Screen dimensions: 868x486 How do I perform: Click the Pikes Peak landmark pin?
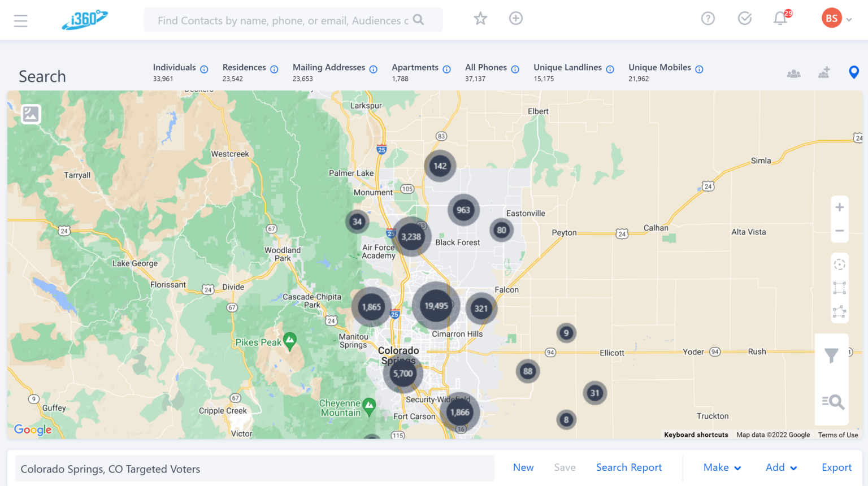coord(290,341)
